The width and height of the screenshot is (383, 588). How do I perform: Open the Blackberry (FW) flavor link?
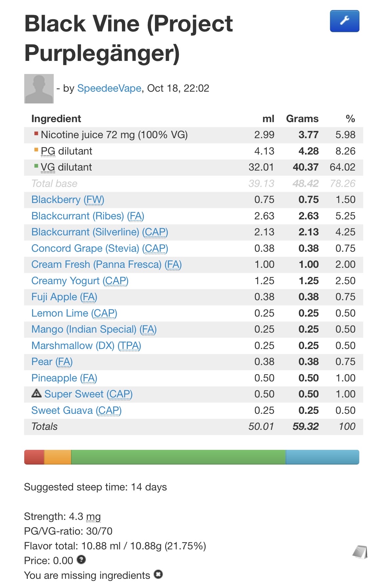pos(68,200)
